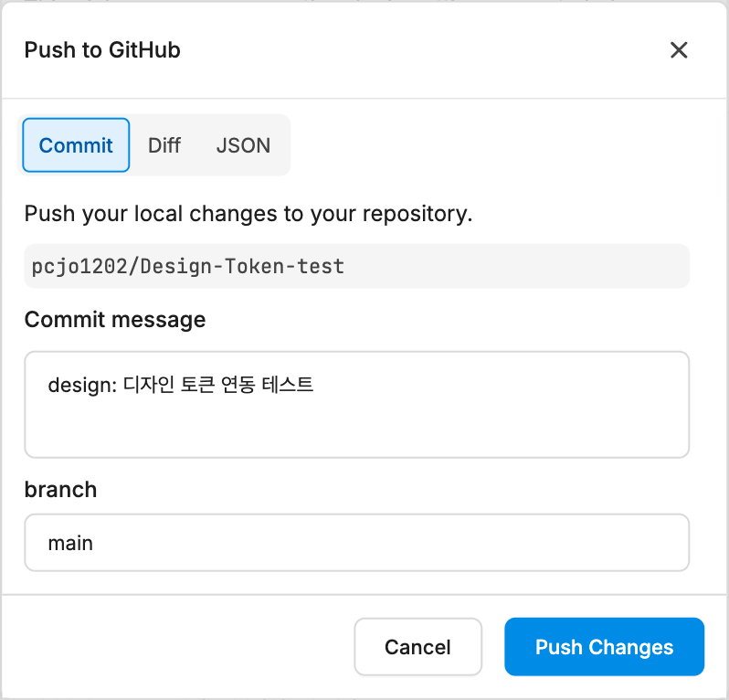The image size is (729, 700).
Task: Click into the branch input field
Action: pyautogui.click(x=356, y=542)
